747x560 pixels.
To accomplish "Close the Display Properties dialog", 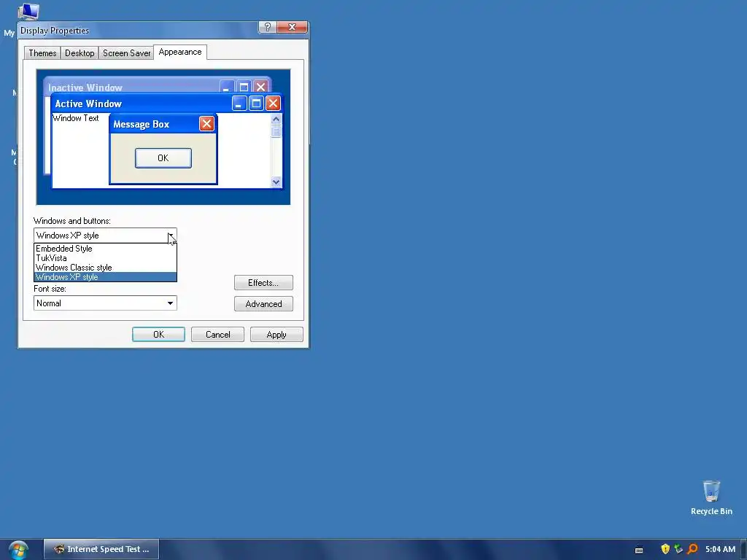I will [x=292, y=27].
